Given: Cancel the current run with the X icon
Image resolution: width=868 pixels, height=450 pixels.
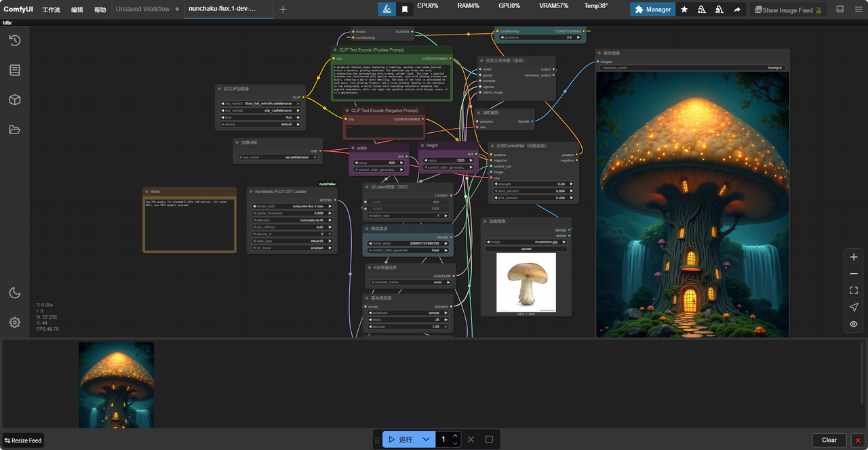Looking at the screenshot, I should click(471, 439).
